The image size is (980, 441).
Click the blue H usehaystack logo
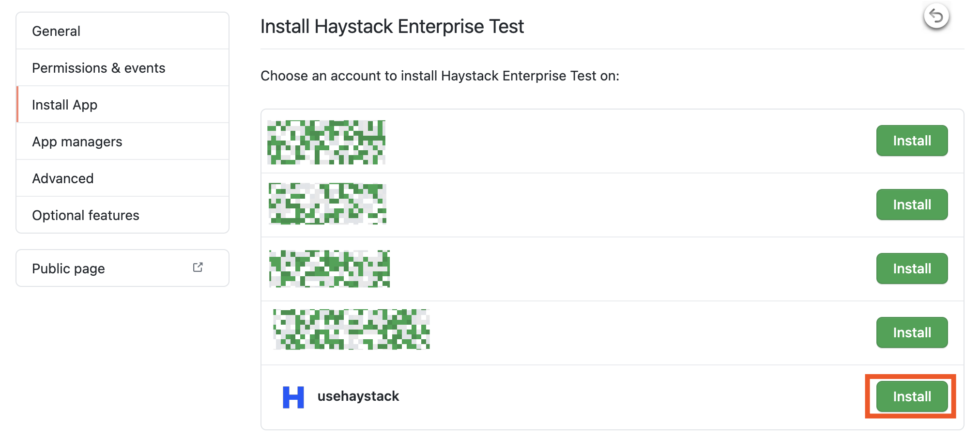[x=293, y=397]
